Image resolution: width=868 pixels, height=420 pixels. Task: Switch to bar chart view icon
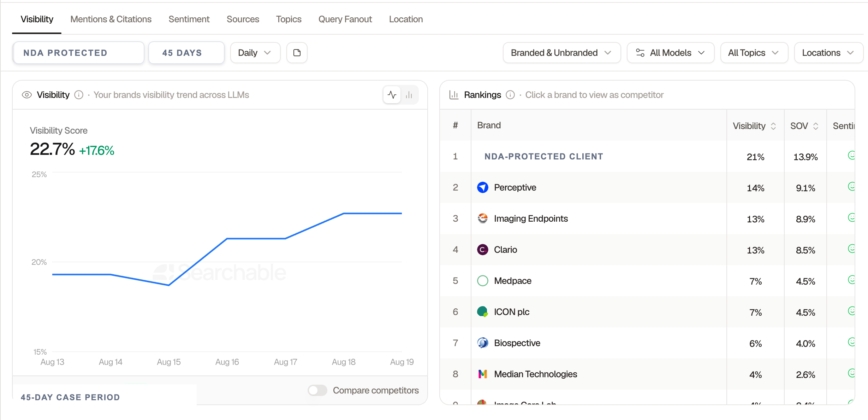(x=409, y=95)
